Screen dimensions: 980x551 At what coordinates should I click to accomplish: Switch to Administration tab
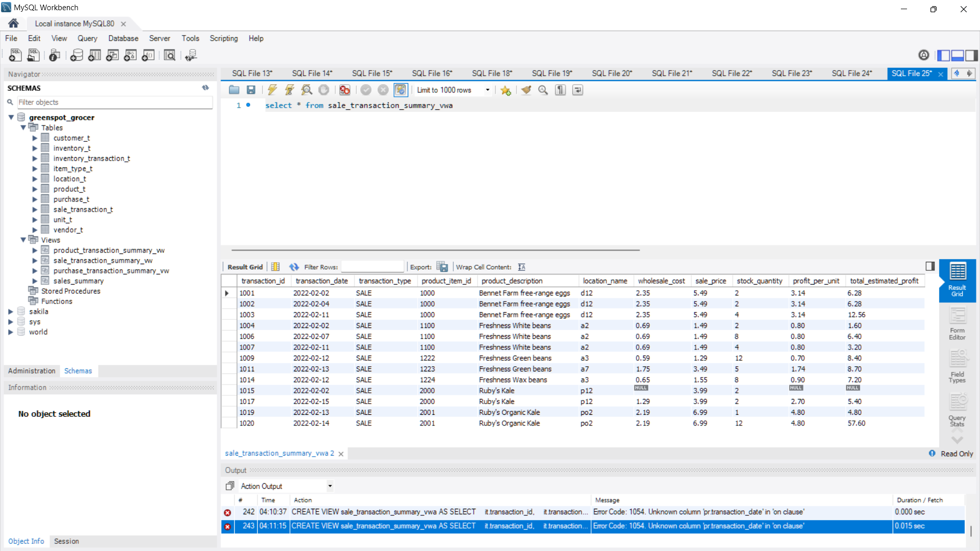tap(32, 371)
